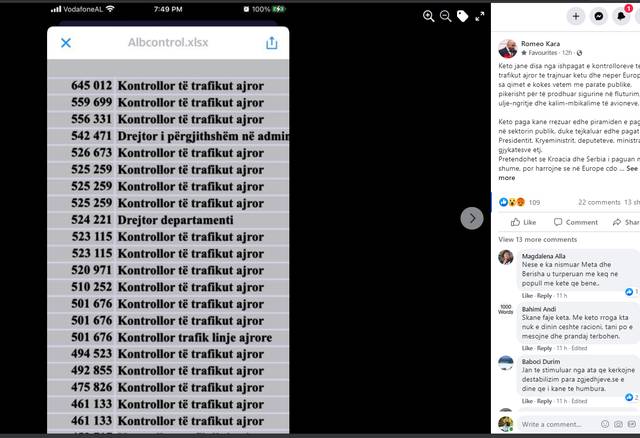The width and height of the screenshot is (640, 438).
Task: Click the Comment button under the post
Action: (576, 222)
